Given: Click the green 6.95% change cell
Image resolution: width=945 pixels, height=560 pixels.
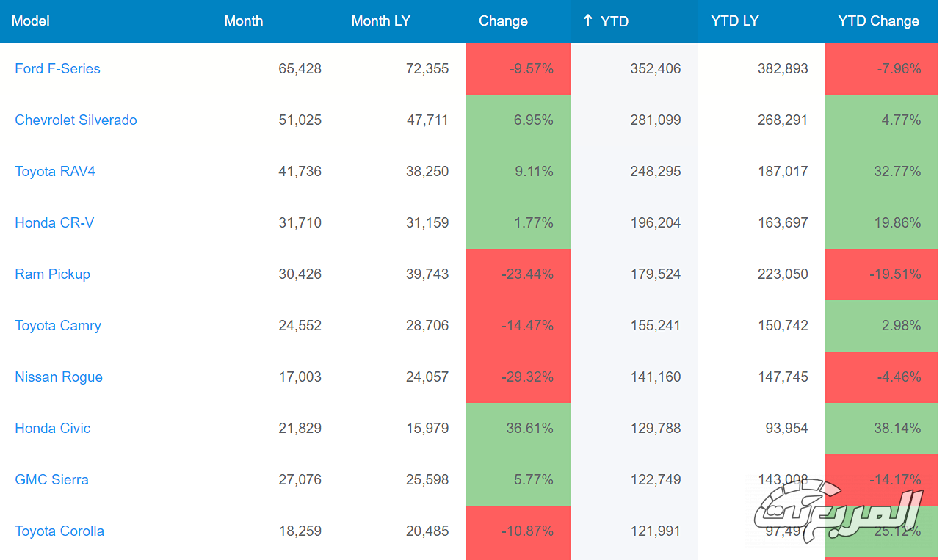Looking at the screenshot, I should click(518, 120).
